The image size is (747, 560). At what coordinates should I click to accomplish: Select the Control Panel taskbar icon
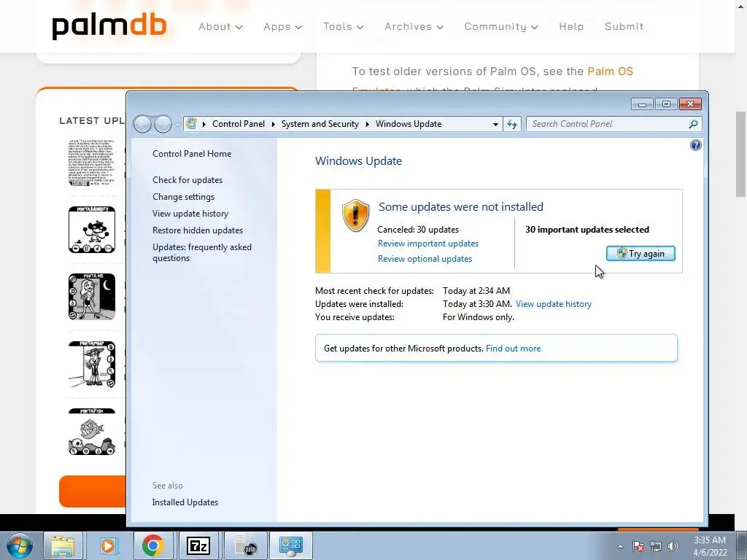[x=291, y=545]
